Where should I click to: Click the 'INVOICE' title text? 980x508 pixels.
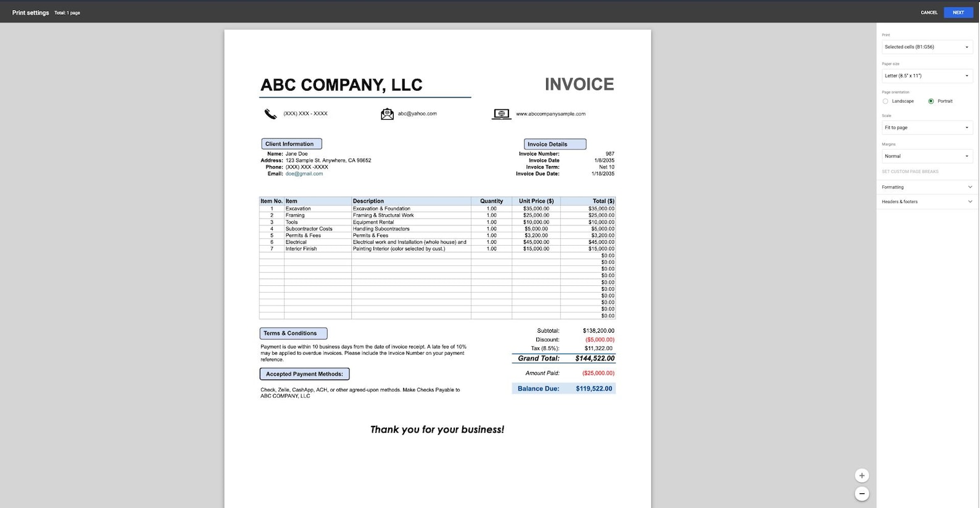[579, 84]
